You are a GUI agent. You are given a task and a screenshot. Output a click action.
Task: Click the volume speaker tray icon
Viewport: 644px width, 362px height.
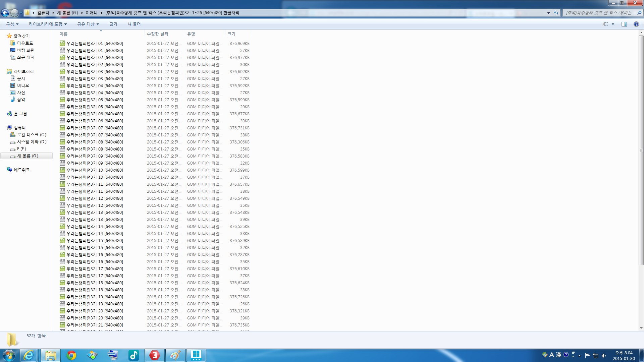(x=604, y=355)
